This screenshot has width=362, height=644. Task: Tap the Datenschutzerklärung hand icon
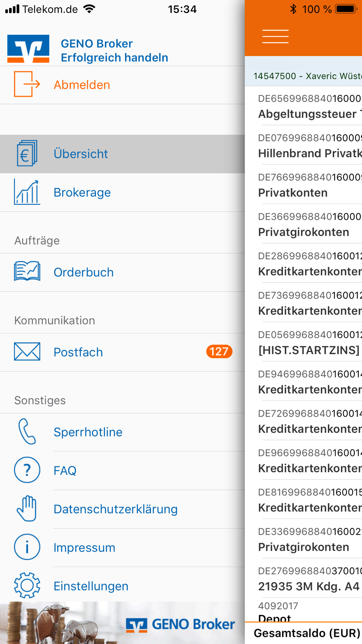point(27,509)
